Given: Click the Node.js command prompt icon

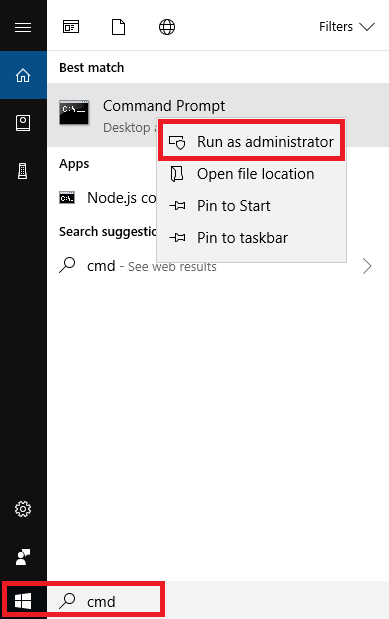Looking at the screenshot, I should [67, 197].
